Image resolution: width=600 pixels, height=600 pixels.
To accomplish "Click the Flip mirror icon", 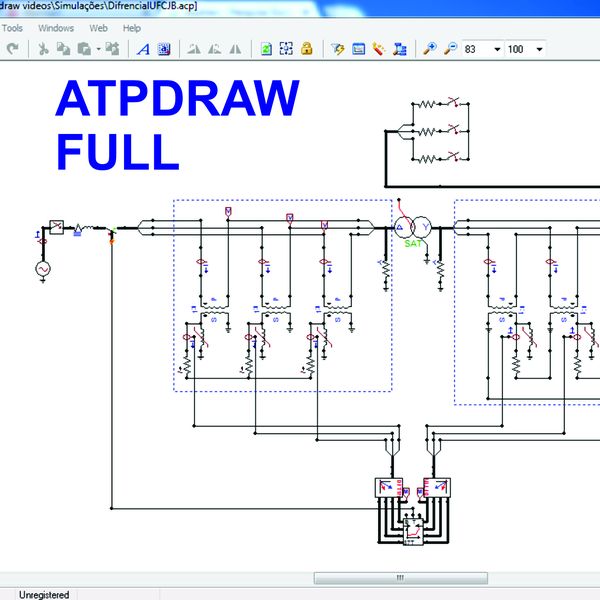I will point(235,49).
